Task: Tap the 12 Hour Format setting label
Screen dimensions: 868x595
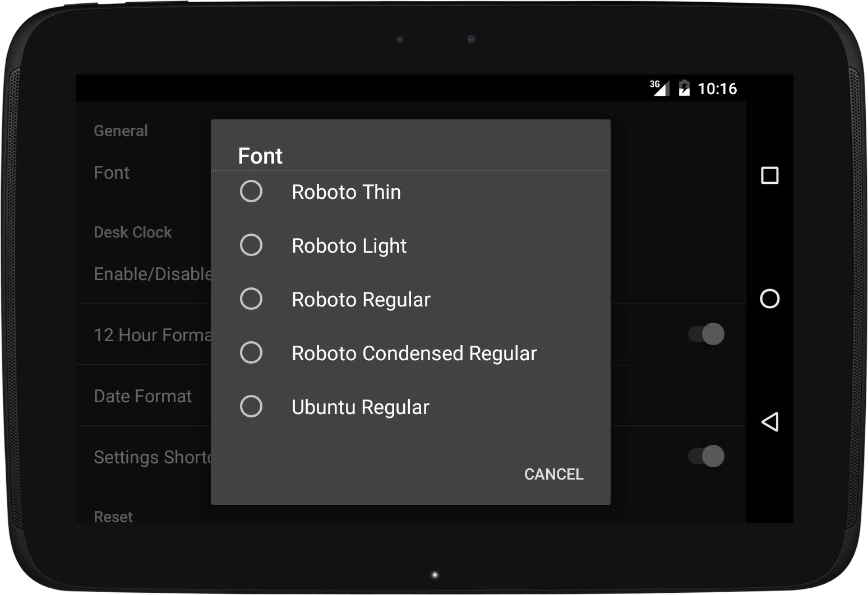Action: (153, 335)
